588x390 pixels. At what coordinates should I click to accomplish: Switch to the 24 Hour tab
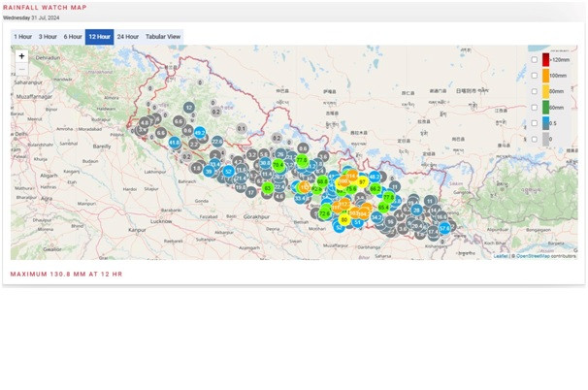pyautogui.click(x=128, y=37)
